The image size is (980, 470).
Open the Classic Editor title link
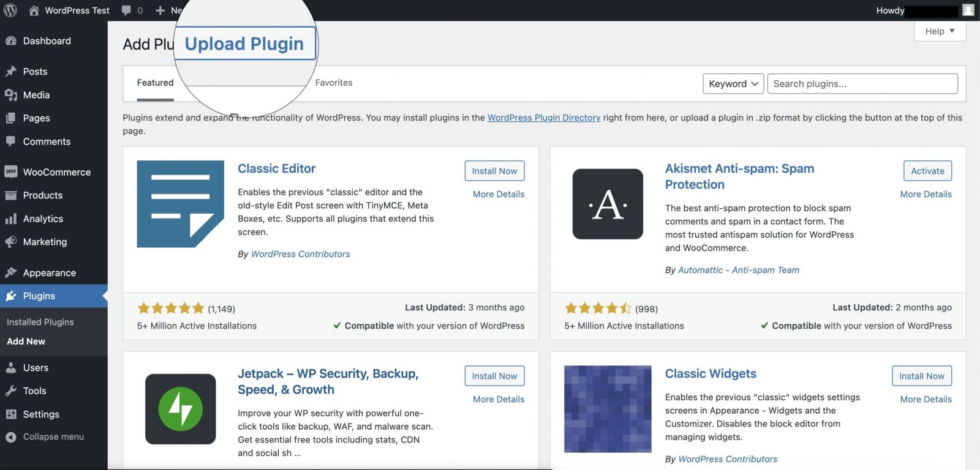pyautogui.click(x=277, y=168)
